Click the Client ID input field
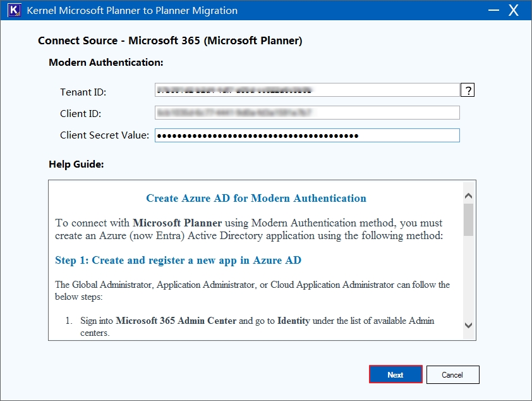The width and height of the screenshot is (532, 401). tap(307, 113)
